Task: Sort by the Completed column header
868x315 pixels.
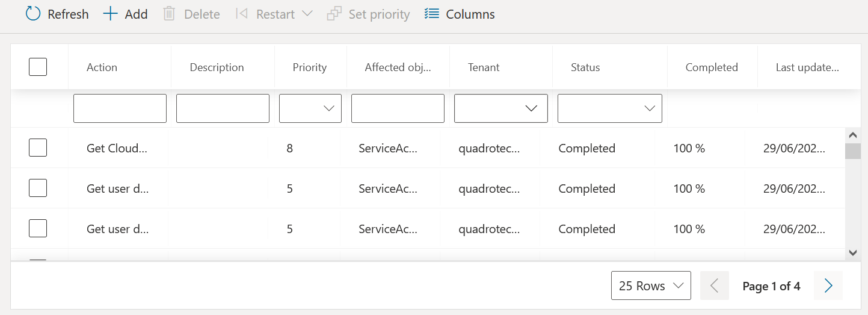Action: pyautogui.click(x=712, y=67)
